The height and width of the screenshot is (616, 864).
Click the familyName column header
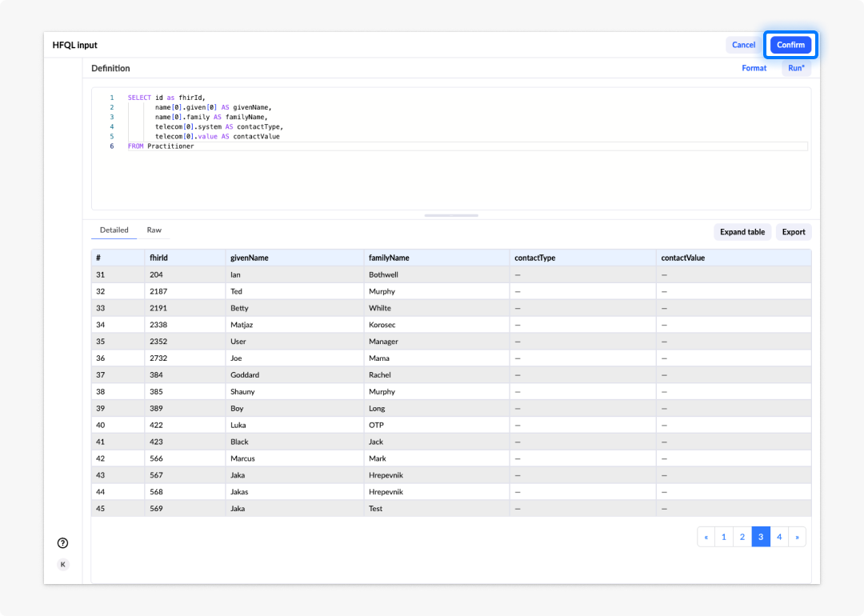437,258
